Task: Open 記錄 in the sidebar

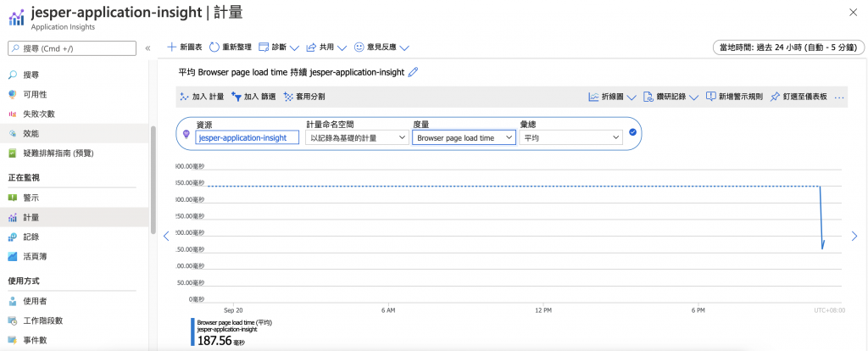Action: pyautogui.click(x=31, y=237)
